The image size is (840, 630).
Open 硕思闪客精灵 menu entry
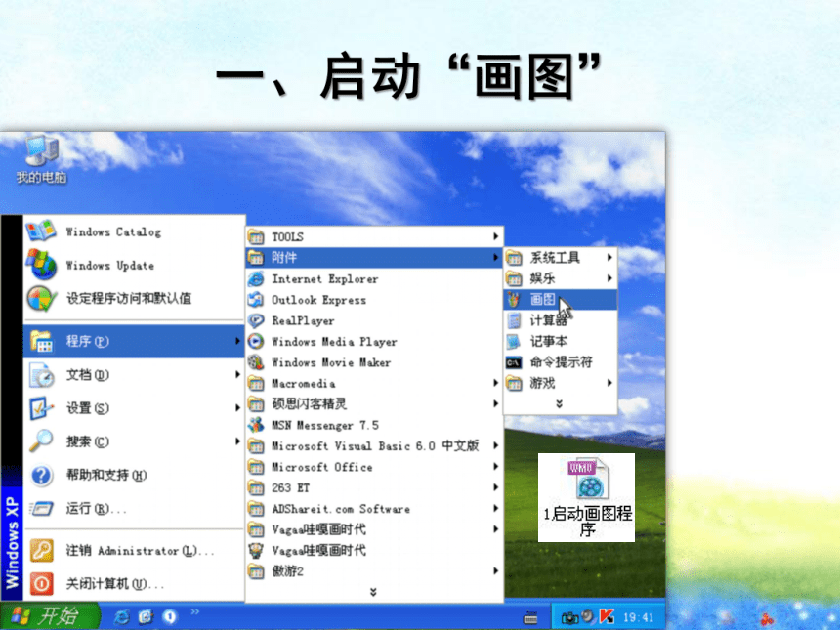click(374, 404)
